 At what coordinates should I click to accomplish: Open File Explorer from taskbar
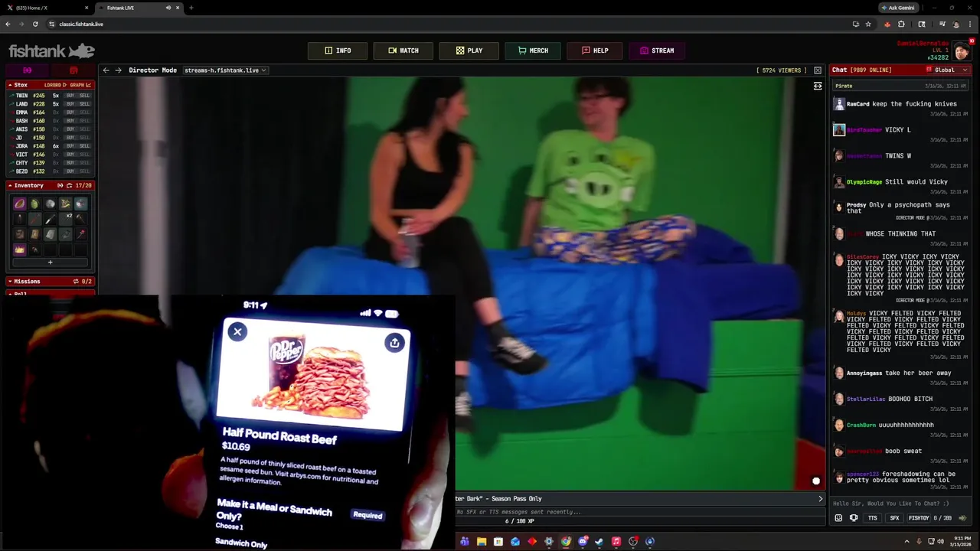[x=482, y=542]
